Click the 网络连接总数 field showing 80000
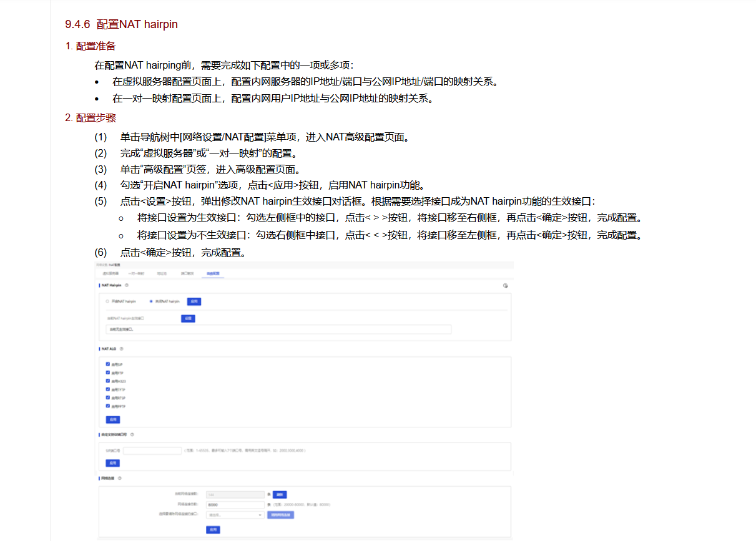Image resolution: width=756 pixels, height=541 pixels. click(235, 505)
